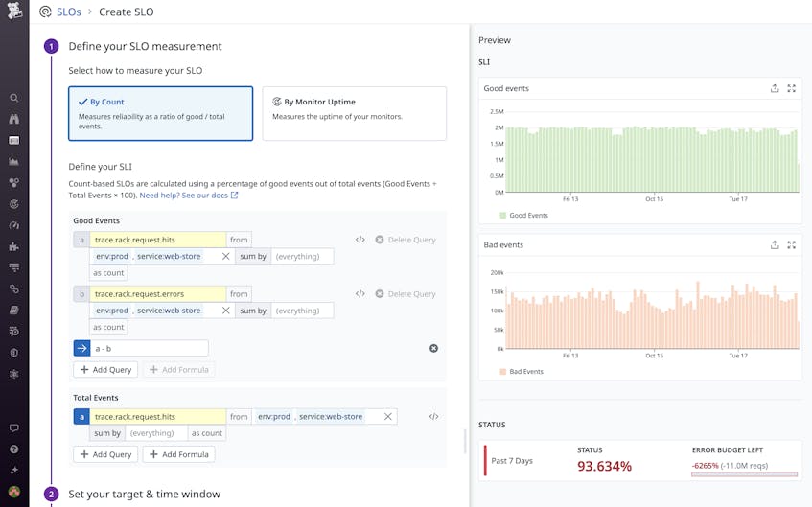
Task: Expand Good events graph to fullscreen
Action: [x=791, y=88]
